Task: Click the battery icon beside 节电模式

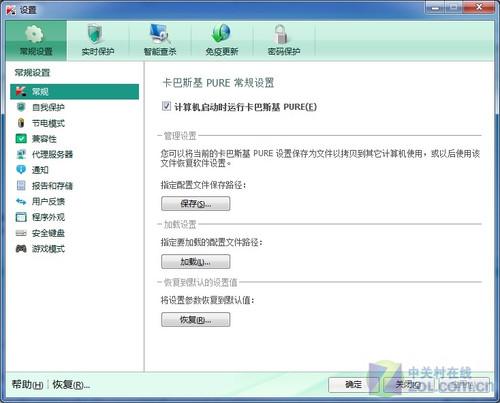Action: (x=21, y=123)
